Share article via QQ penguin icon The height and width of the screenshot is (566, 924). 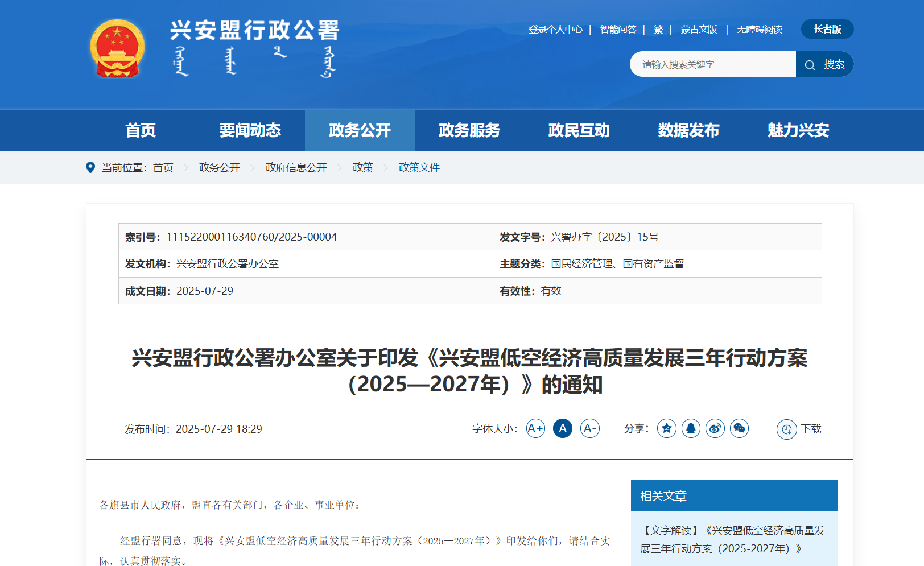[x=691, y=428]
